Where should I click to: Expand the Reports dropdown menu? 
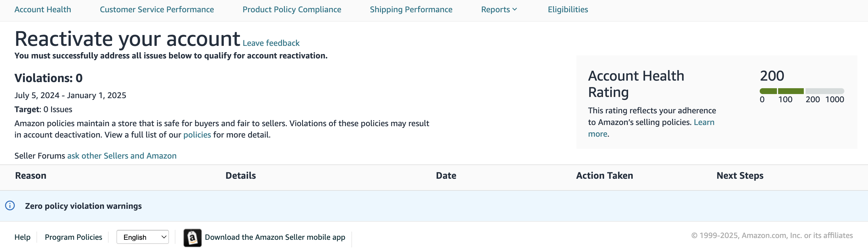(x=499, y=9)
